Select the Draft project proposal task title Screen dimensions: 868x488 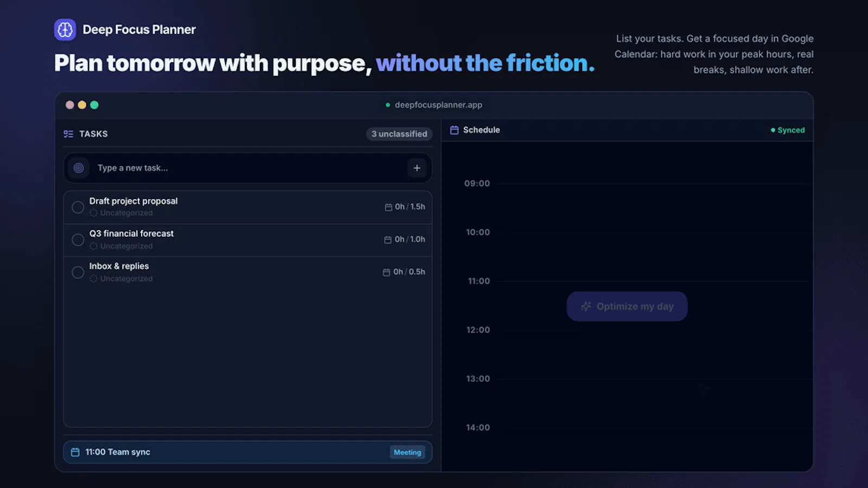click(x=133, y=201)
